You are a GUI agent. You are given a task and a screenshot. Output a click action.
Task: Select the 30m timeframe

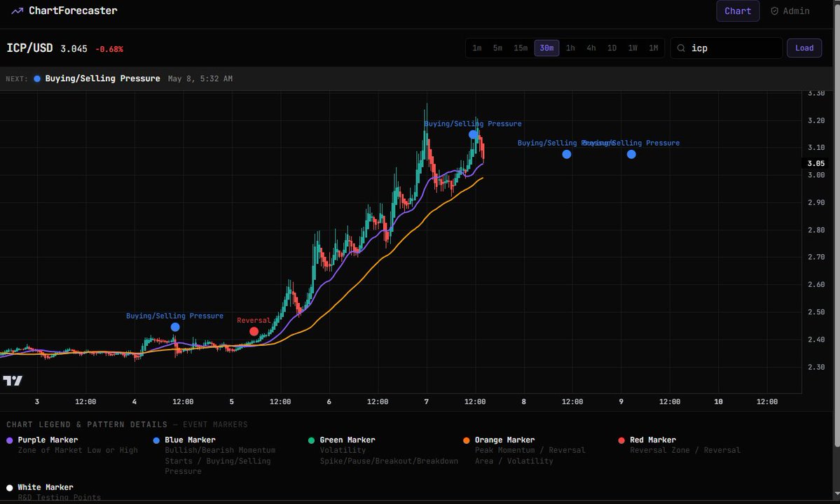(547, 48)
